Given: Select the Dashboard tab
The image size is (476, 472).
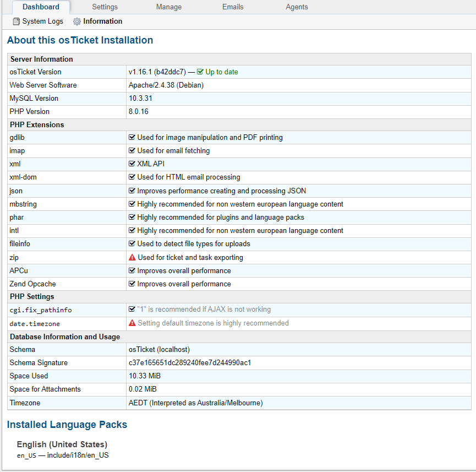Looking at the screenshot, I should click(41, 7).
